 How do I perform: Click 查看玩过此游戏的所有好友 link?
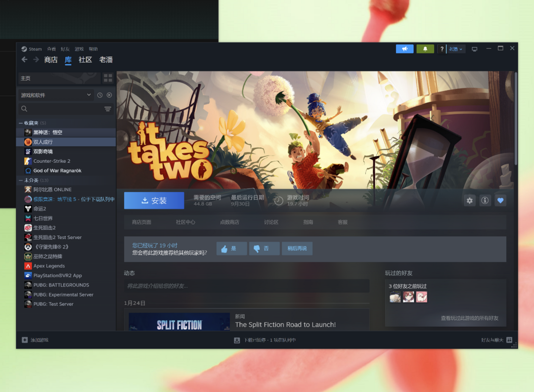click(469, 318)
